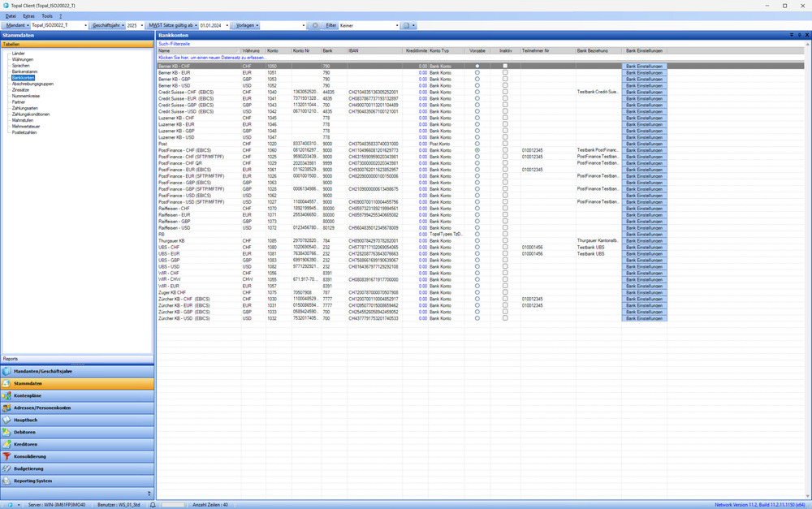The width and height of the screenshot is (812, 509).
Task: Mark Berner KB - EUR as inactive
Action: pyautogui.click(x=505, y=72)
